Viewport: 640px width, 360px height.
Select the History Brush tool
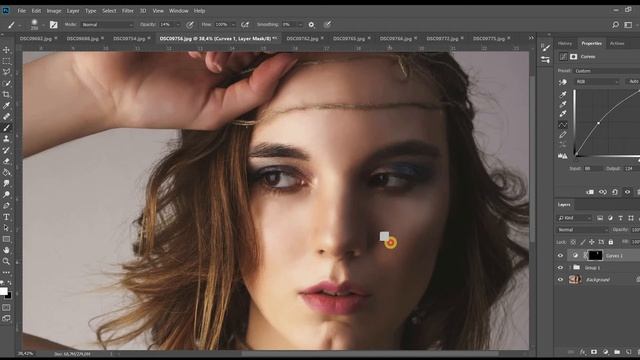6,150
